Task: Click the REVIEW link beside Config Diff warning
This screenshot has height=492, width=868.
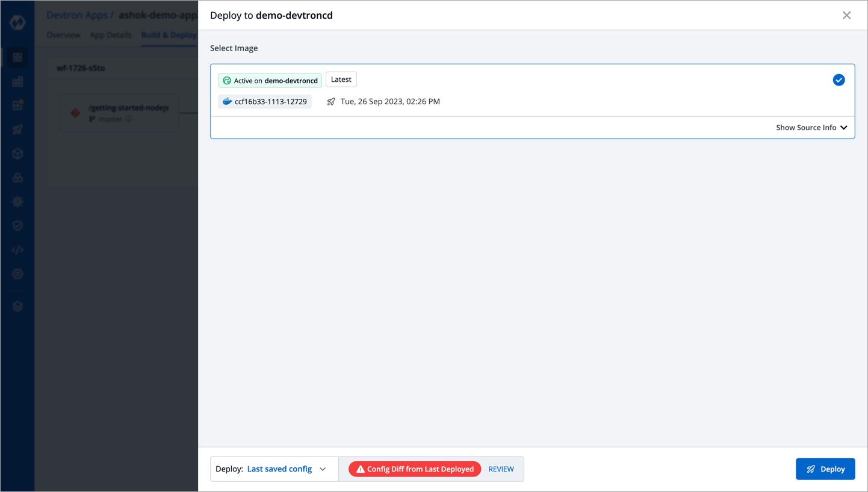Action: [x=501, y=469]
